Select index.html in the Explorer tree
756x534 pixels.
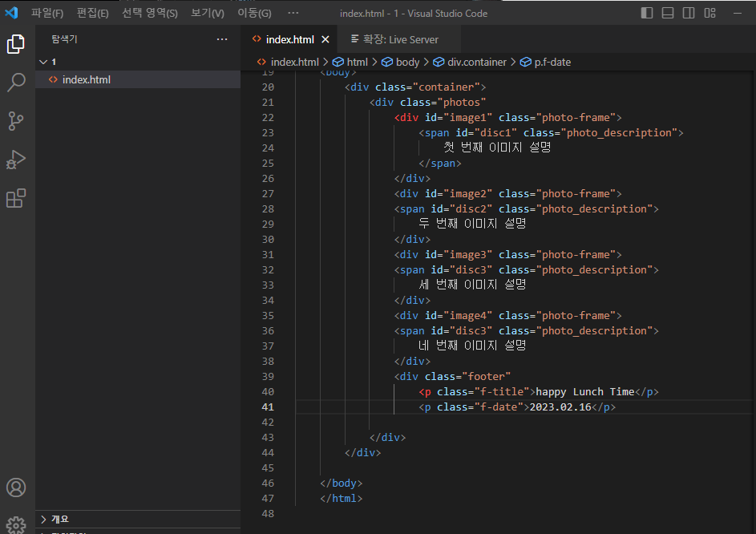[138, 79]
